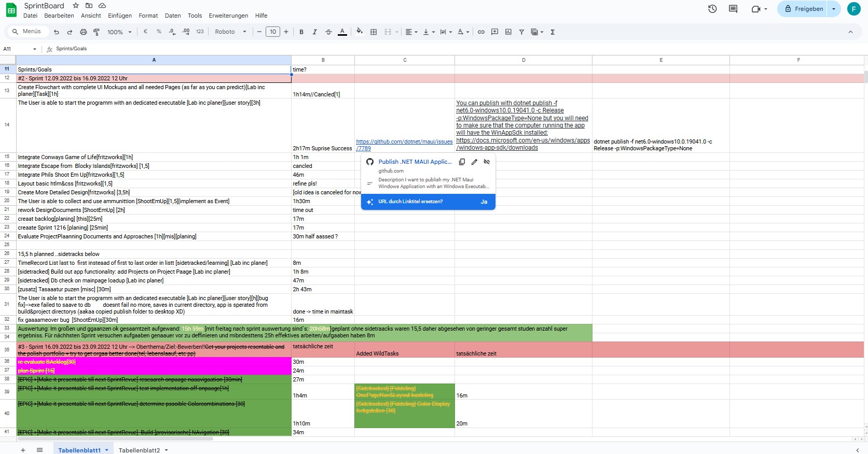Increase decimal places
The image size is (868, 454).
186,32
